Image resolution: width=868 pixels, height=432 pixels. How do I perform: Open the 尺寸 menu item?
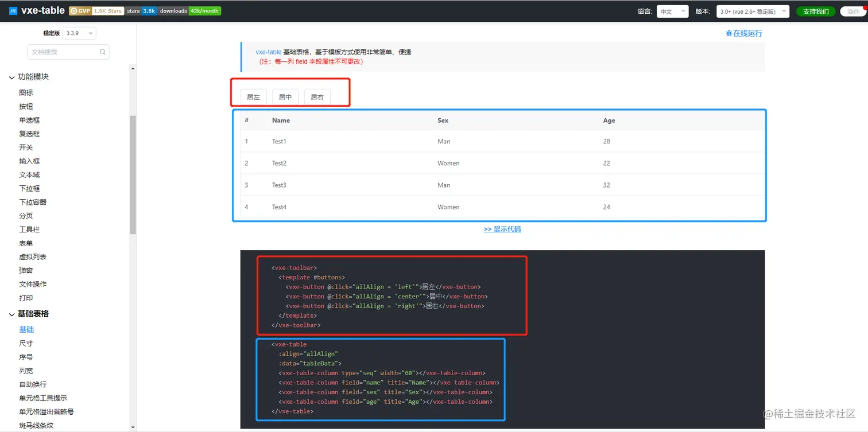[x=26, y=343]
